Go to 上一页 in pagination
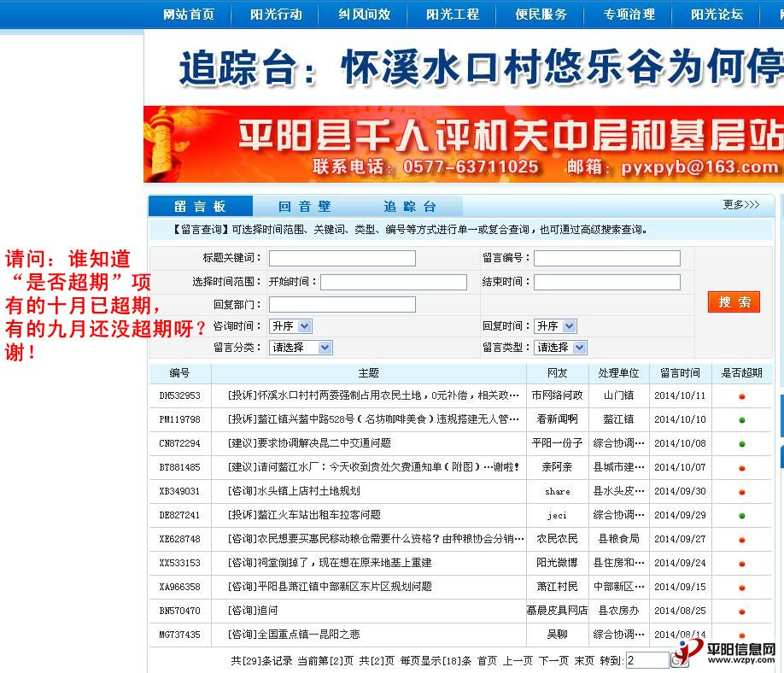784x673 pixels. (x=518, y=660)
